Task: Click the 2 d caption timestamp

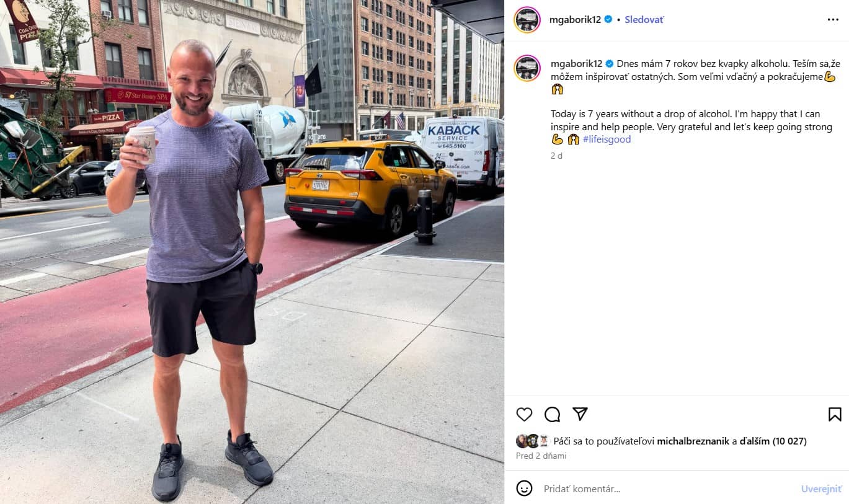Action: 556,156
